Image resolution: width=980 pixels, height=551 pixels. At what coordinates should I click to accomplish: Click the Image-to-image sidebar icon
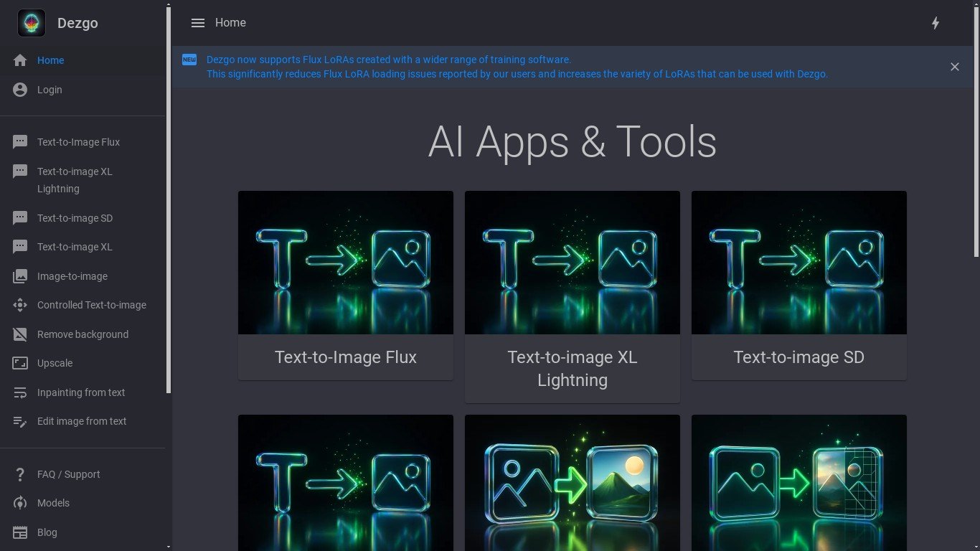pos(20,276)
